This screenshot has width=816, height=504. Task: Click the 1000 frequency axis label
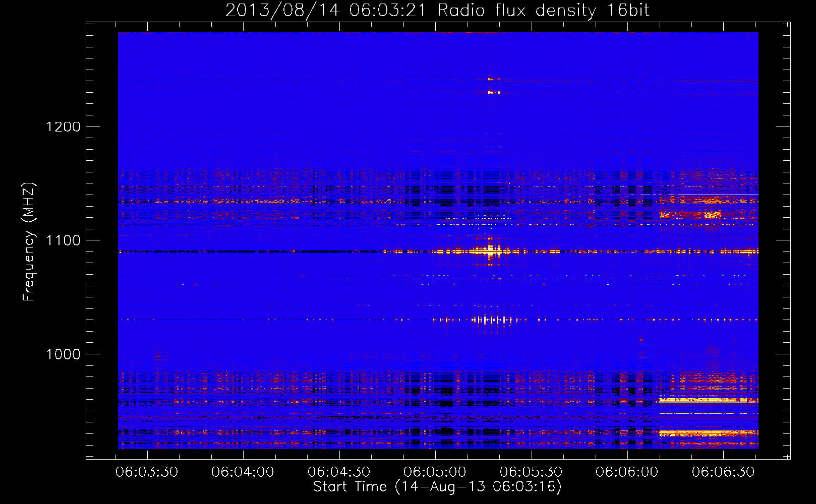click(63, 354)
